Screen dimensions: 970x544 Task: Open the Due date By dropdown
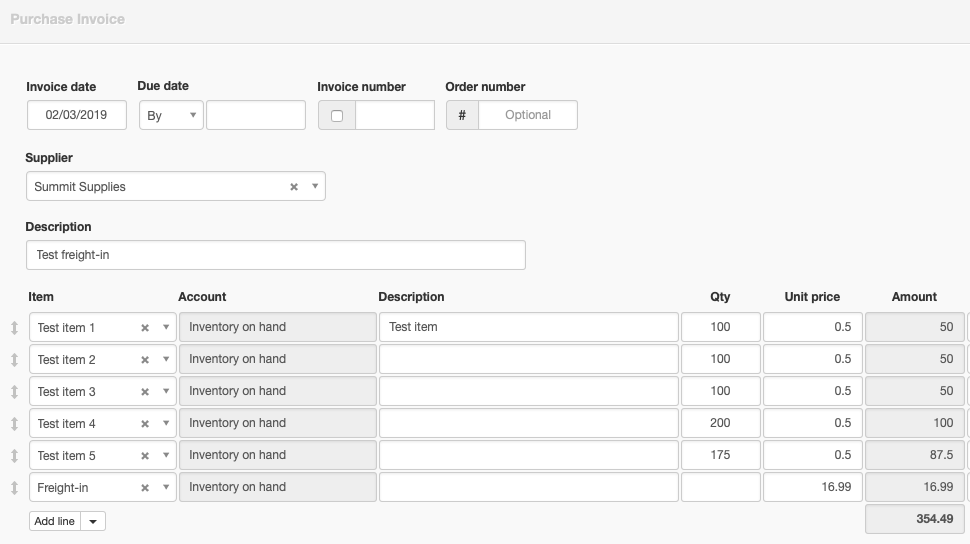(x=171, y=115)
